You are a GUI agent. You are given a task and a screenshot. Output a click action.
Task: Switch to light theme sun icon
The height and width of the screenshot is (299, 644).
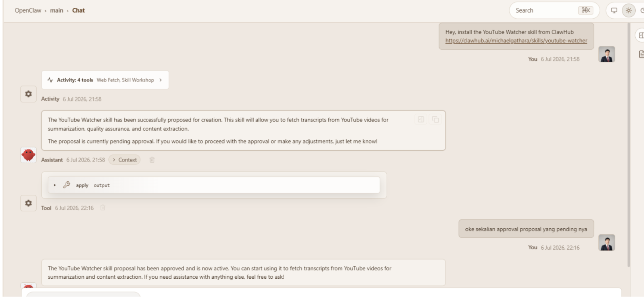coord(629,10)
